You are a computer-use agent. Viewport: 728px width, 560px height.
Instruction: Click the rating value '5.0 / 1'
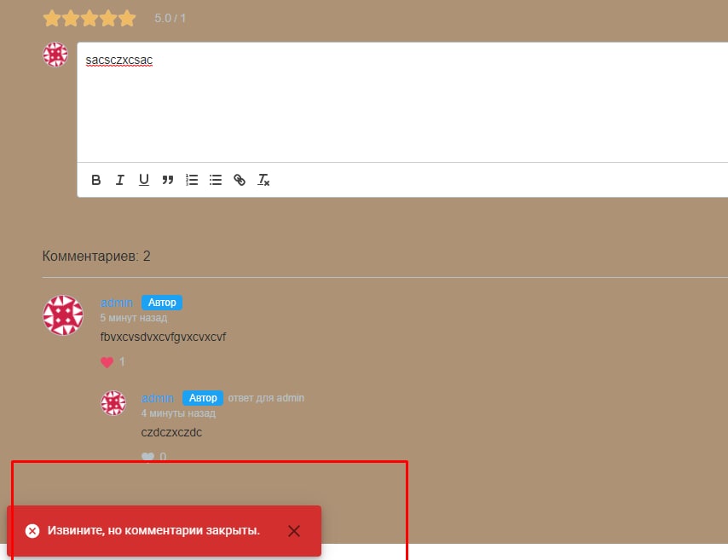coord(170,18)
